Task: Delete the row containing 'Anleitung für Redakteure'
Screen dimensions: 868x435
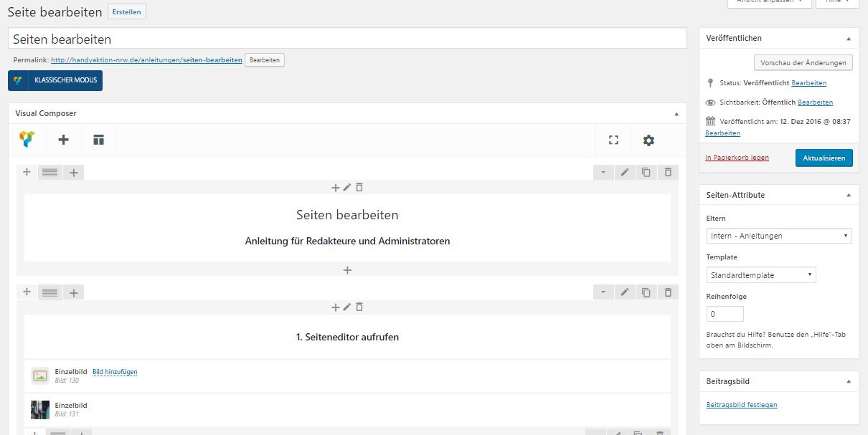Action: [x=668, y=173]
